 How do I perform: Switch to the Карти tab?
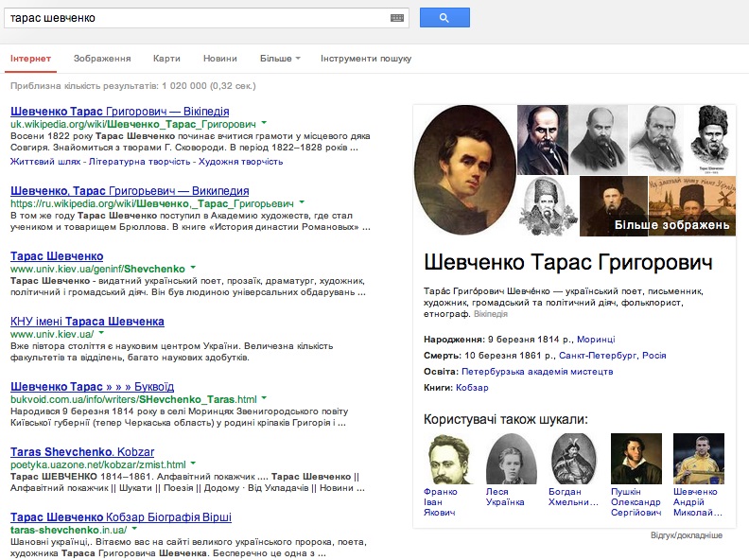[x=166, y=59]
